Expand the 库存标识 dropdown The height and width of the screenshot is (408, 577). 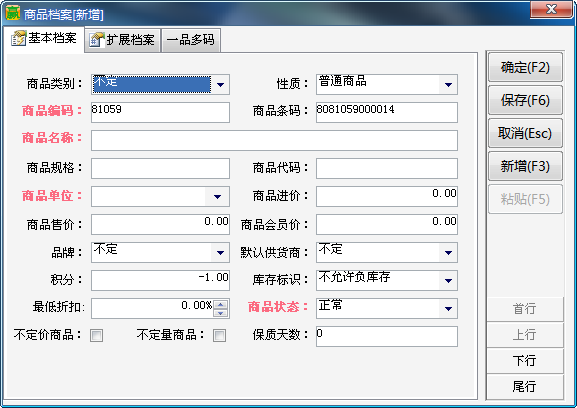[x=448, y=280]
